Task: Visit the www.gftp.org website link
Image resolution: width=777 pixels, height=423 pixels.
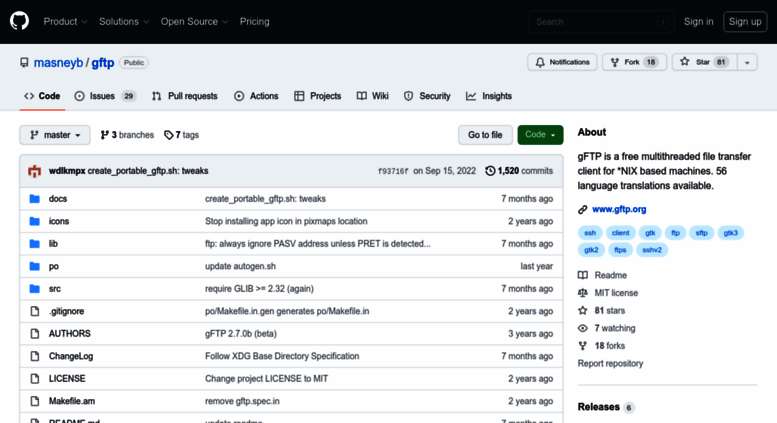Action: pos(619,209)
